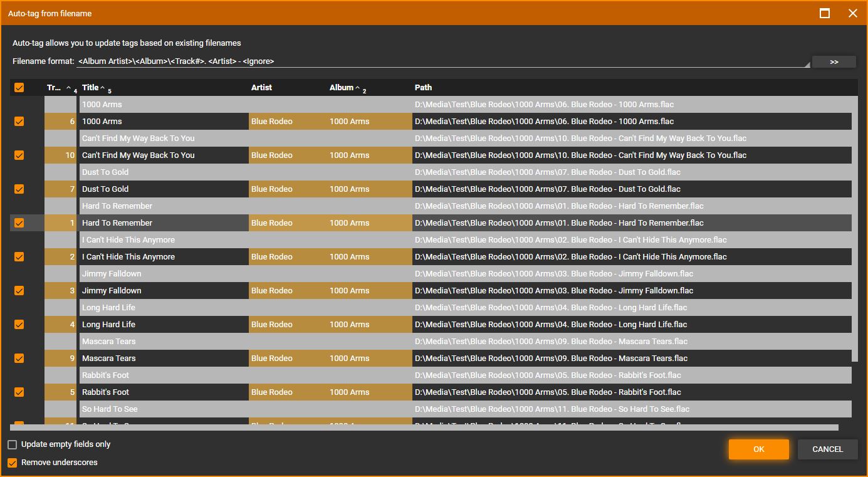The height and width of the screenshot is (477, 868).
Task: Cancel the auto-tag operation
Action: click(x=827, y=449)
